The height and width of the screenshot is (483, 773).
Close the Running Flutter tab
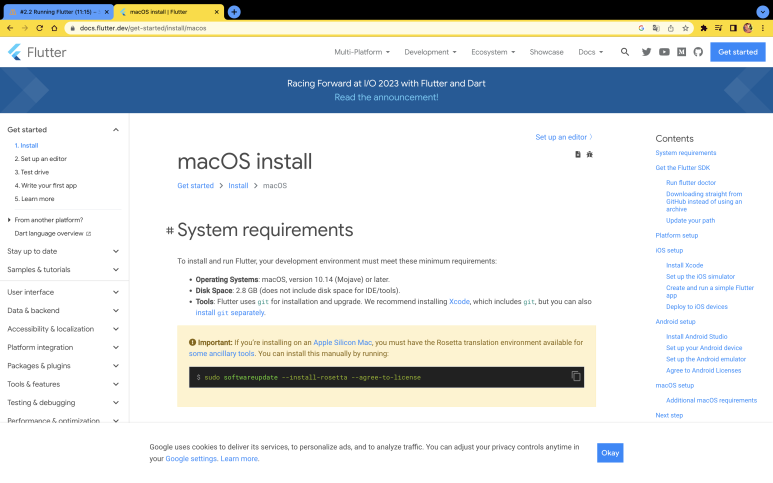click(106, 12)
